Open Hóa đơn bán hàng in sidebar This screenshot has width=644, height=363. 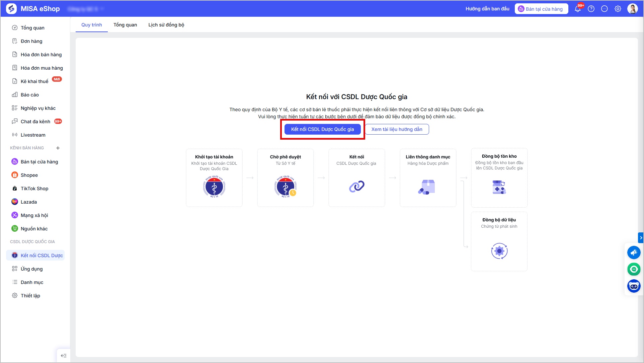[35, 55]
